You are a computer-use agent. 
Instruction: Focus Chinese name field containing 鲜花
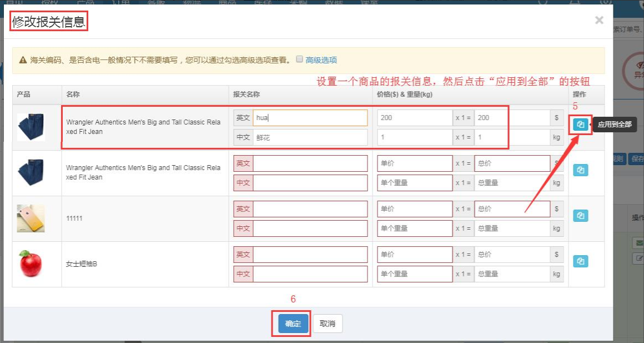point(310,137)
